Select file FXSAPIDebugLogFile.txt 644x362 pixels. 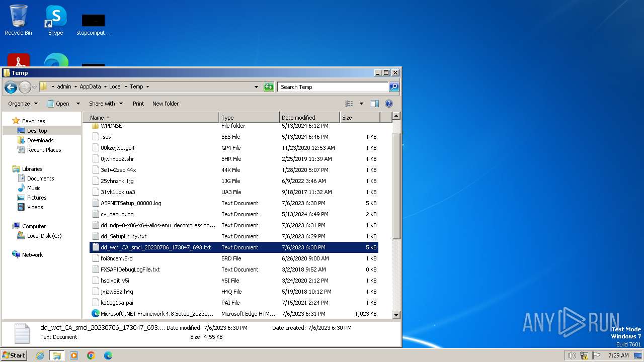pos(234,269)
